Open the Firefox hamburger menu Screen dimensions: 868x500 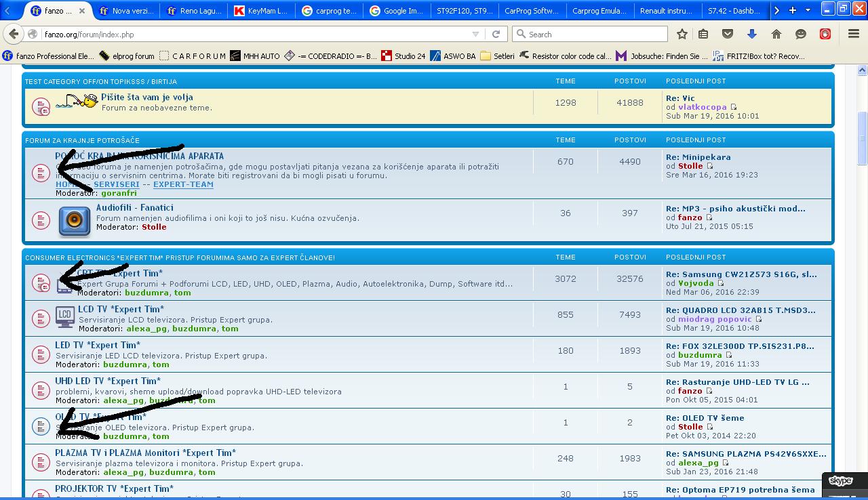click(x=853, y=34)
